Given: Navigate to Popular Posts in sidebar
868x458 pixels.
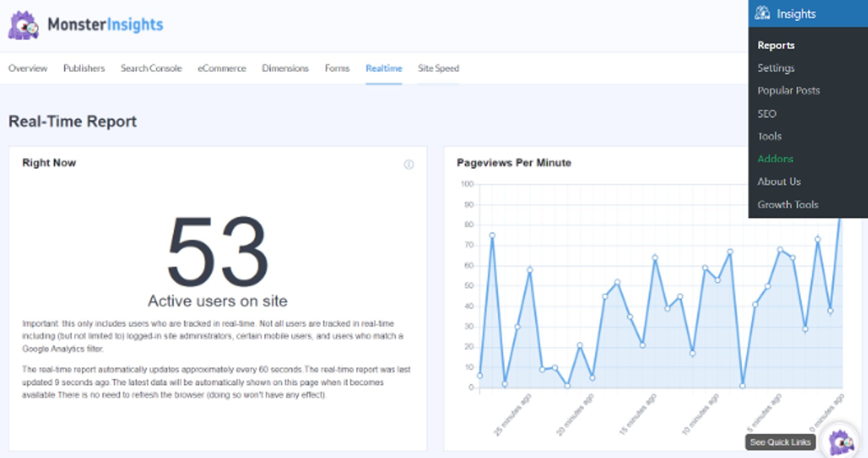Looking at the screenshot, I should pos(788,91).
